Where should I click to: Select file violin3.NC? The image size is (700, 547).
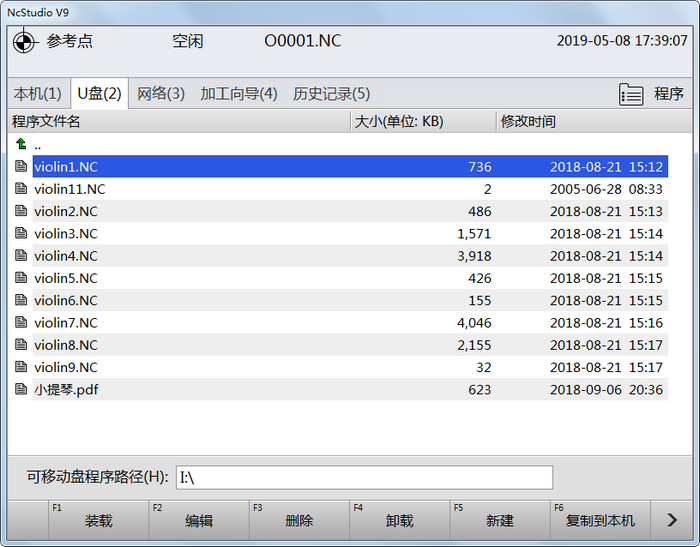pos(350,233)
